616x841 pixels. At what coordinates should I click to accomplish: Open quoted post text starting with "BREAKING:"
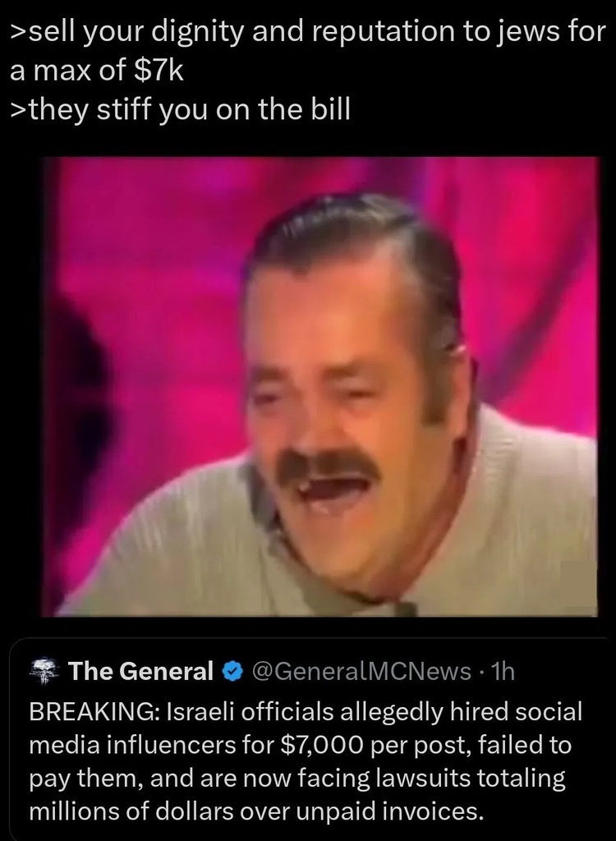pyautogui.click(x=305, y=761)
